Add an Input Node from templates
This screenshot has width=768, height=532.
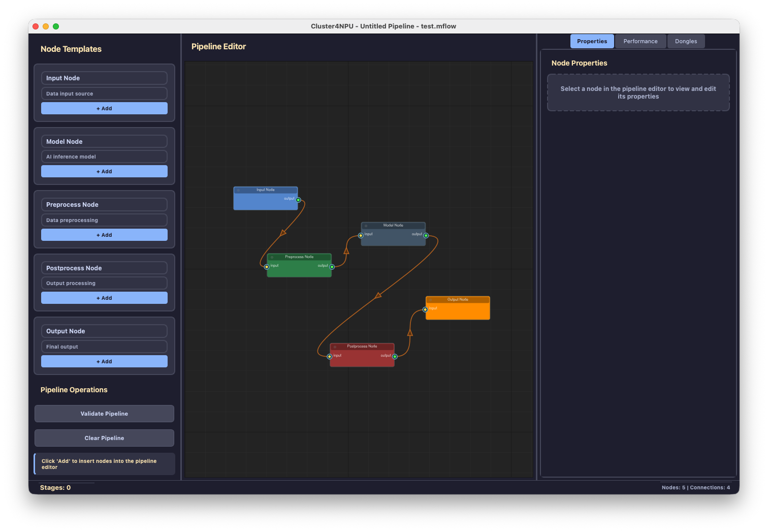click(x=104, y=108)
